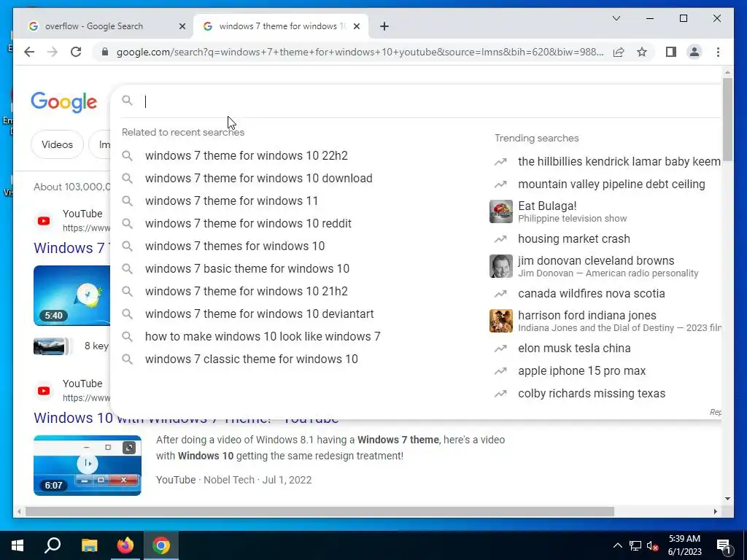Open a new tab with plus button
This screenshot has height=560, width=747.
coord(384,26)
